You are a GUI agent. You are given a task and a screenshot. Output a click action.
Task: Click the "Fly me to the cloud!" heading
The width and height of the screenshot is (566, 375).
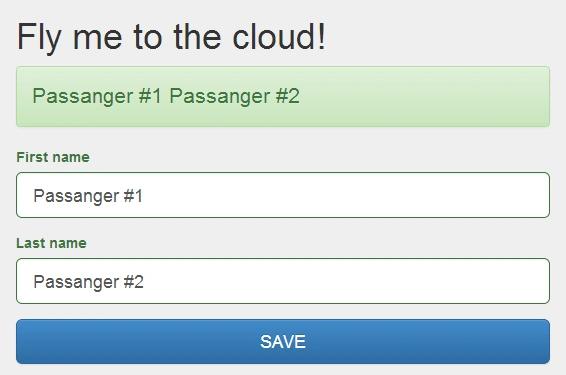tap(171, 37)
